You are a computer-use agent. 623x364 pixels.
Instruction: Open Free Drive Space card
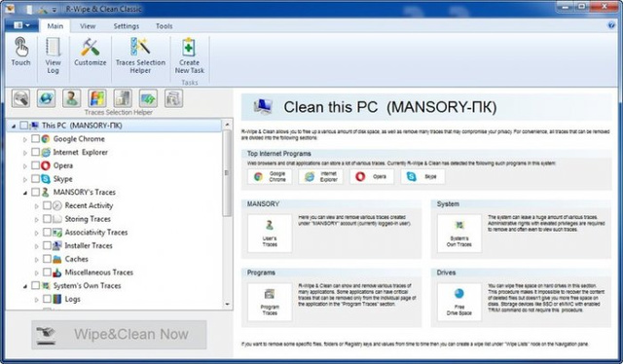(x=459, y=302)
